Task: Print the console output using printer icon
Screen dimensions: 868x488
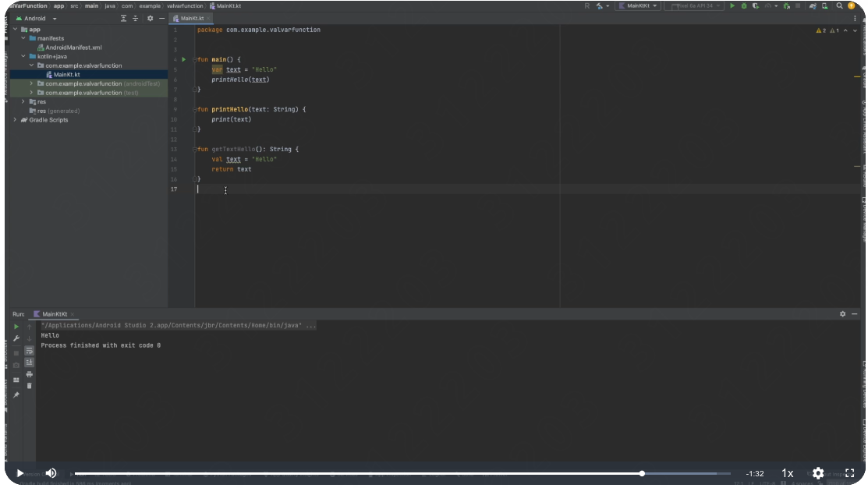Action: (x=30, y=374)
